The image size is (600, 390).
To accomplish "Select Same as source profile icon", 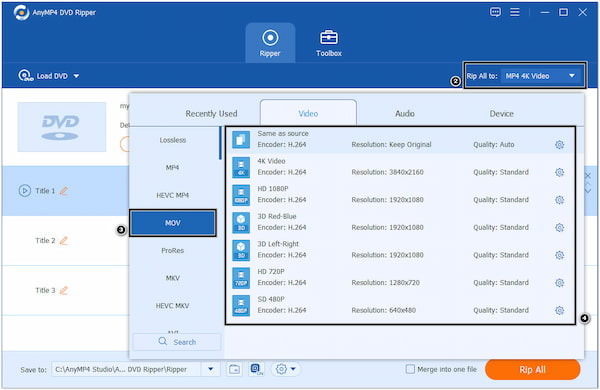I will pyautogui.click(x=241, y=139).
